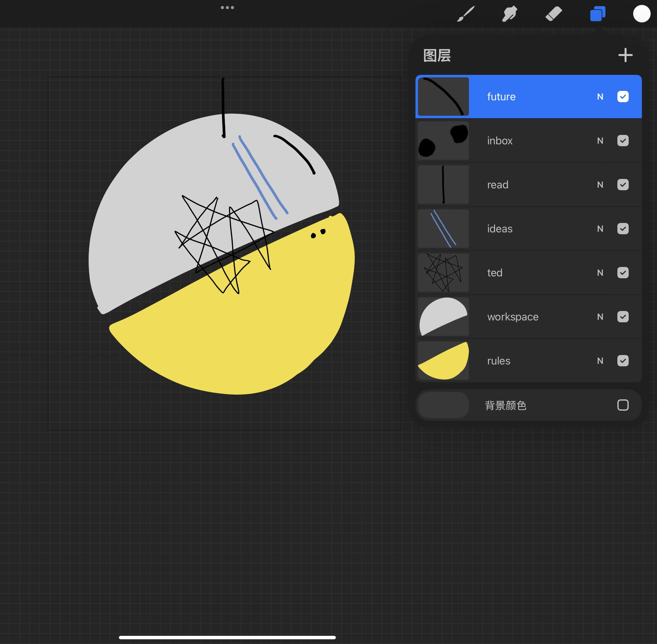Tap the 'workspace' layer name
This screenshot has width=657, height=644.
[x=513, y=317]
